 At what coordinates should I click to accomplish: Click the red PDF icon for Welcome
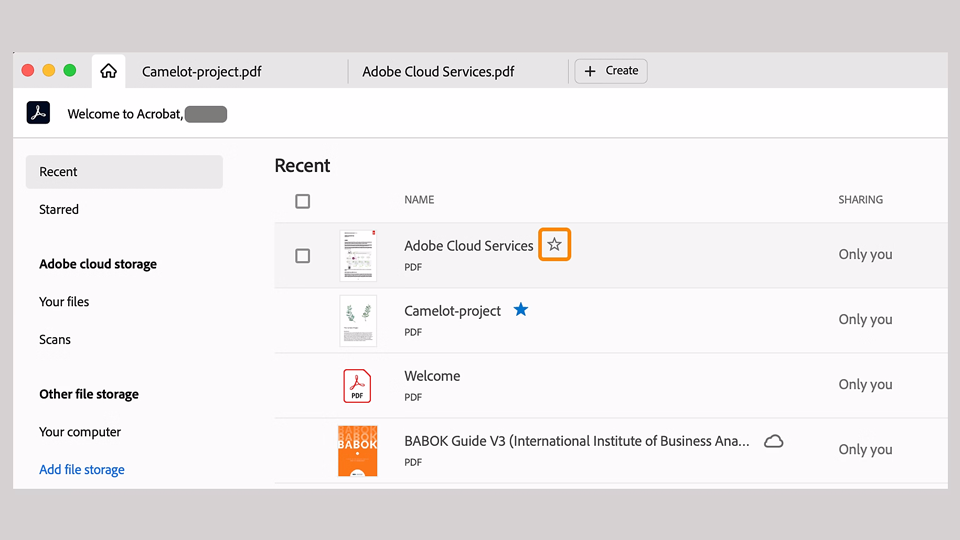(x=357, y=385)
